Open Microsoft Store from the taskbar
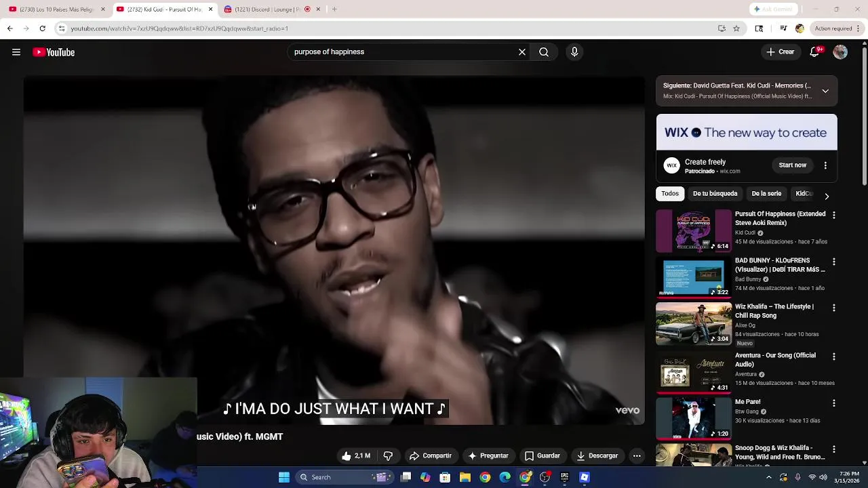Screen dimensions: 868x488 (x=445, y=477)
